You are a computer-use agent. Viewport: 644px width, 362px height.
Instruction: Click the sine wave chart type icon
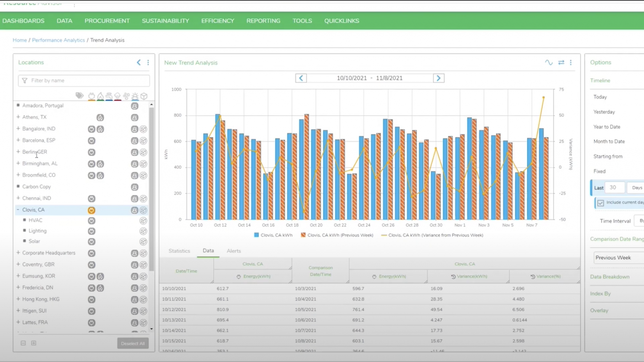click(548, 63)
